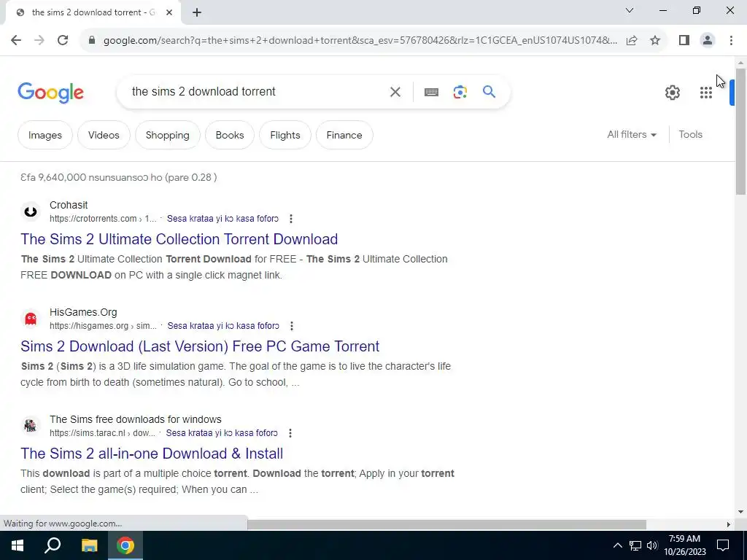Filter results by Books

[230, 135]
